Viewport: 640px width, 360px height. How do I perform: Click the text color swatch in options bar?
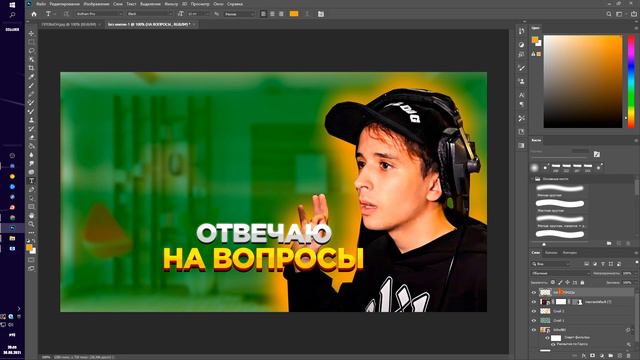point(294,14)
